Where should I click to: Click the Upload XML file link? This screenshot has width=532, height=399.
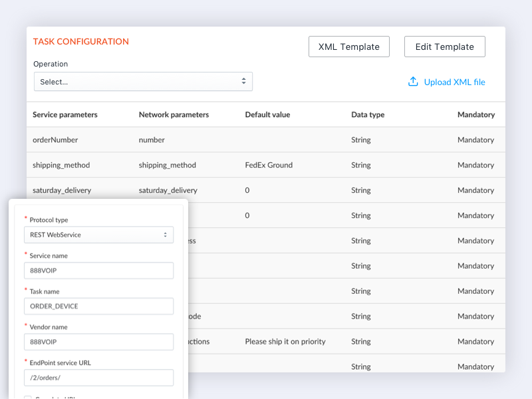click(x=454, y=82)
